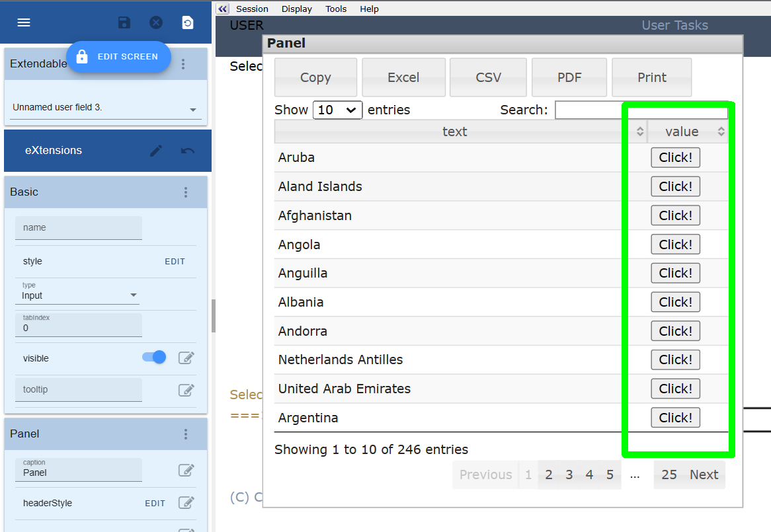Click the save disk icon

[x=124, y=22]
